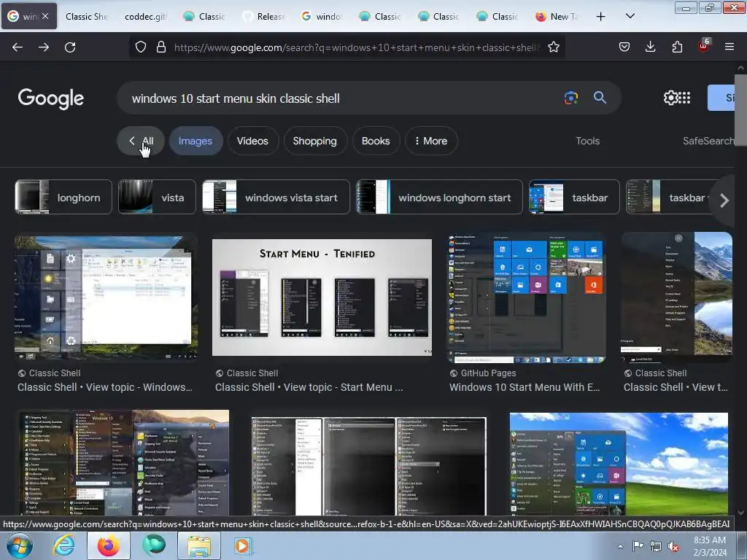Click the blue Sign in button
The image size is (747, 560).
[x=721, y=98]
